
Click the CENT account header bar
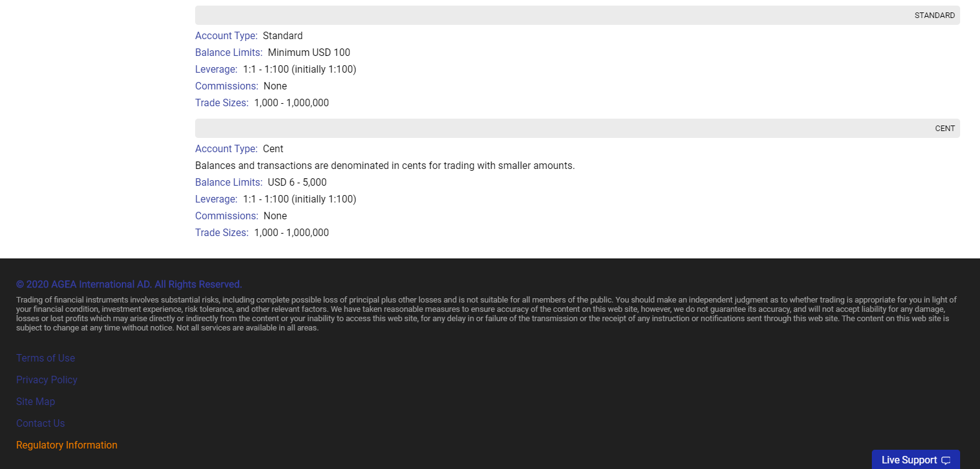coord(577,129)
